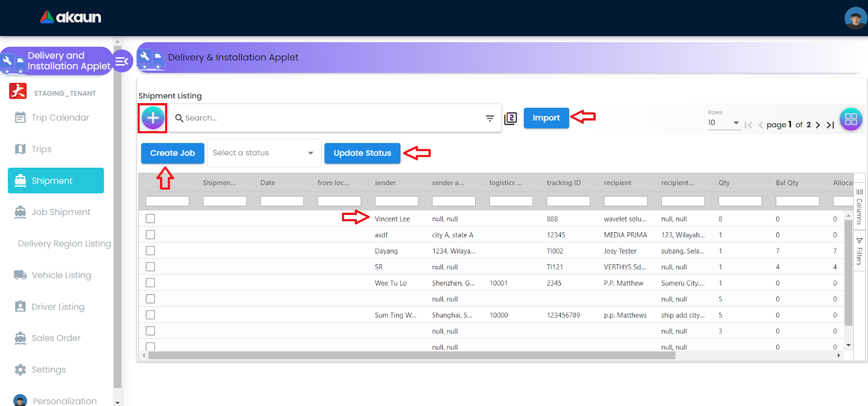The height and width of the screenshot is (406, 868).
Task: Click the plus icon to add shipment
Action: click(x=153, y=118)
